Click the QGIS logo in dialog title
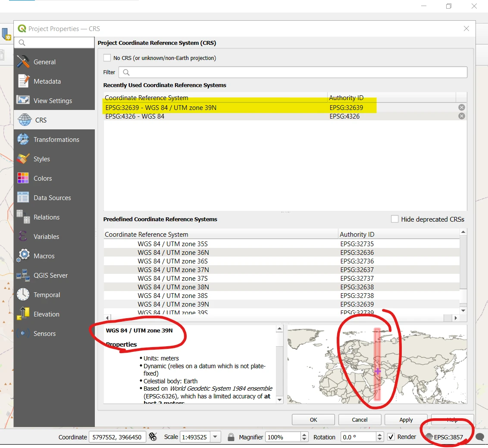The image size is (488, 448). 22,28
